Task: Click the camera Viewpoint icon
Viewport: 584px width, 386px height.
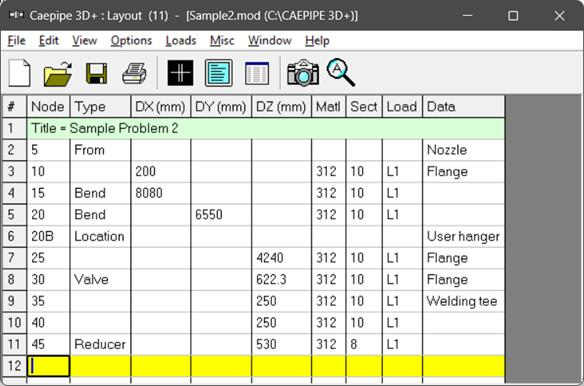Action: point(303,73)
